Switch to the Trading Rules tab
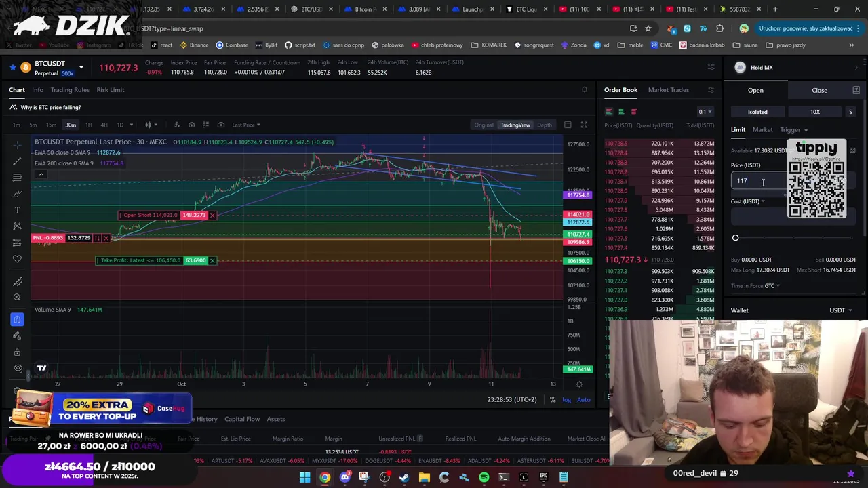 [x=70, y=89]
